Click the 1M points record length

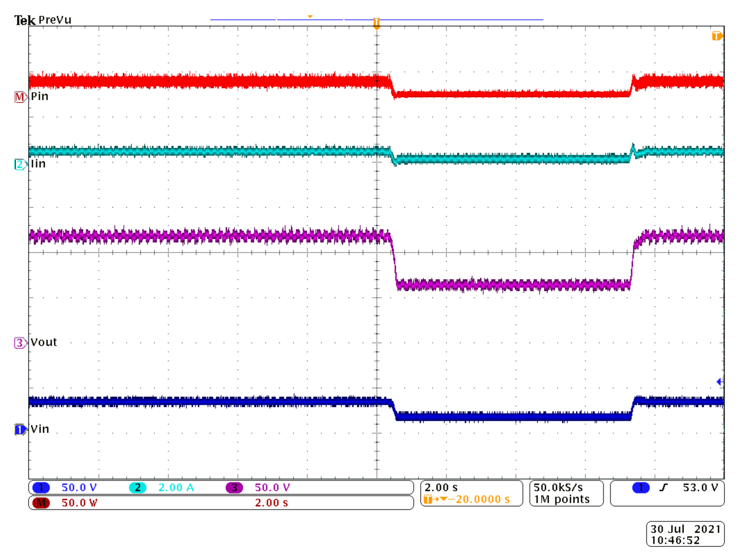pyautogui.click(x=562, y=499)
